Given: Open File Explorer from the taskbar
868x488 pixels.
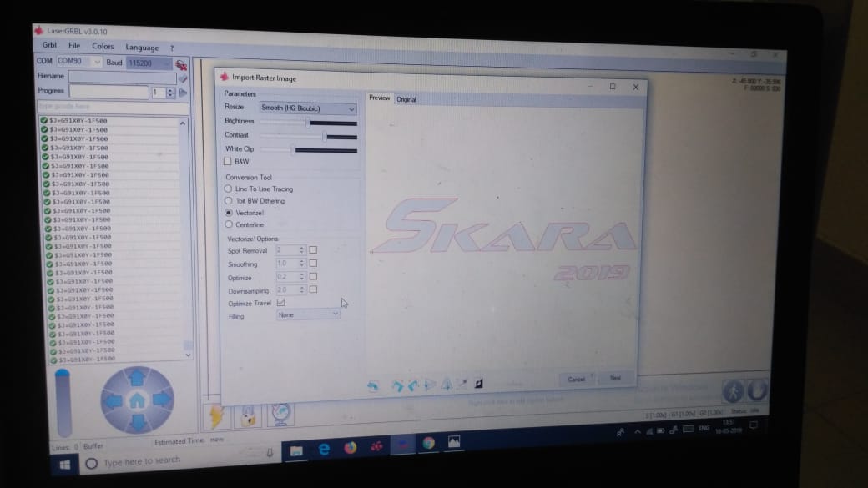Looking at the screenshot, I should [296, 451].
